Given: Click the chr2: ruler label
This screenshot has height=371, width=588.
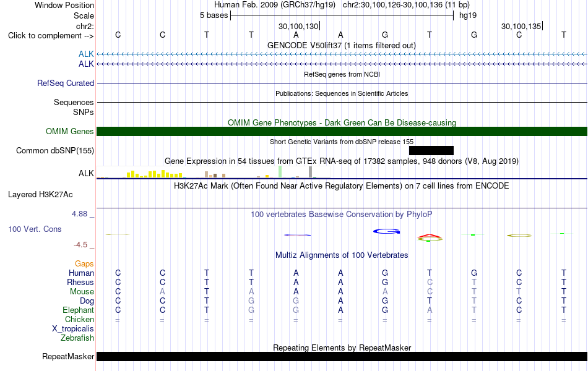Looking at the screenshot, I should pos(85,26).
